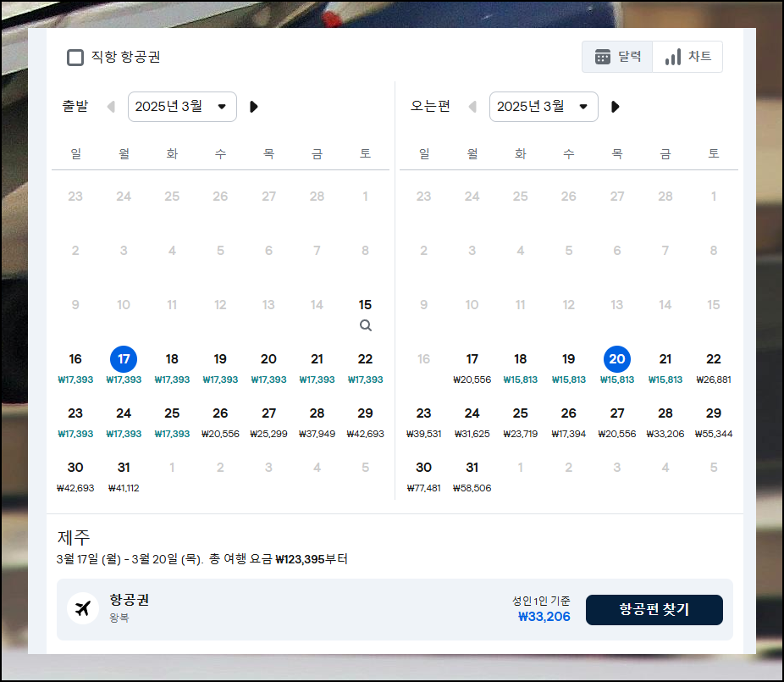
Task: Select departure date 18
Action: [172, 368]
